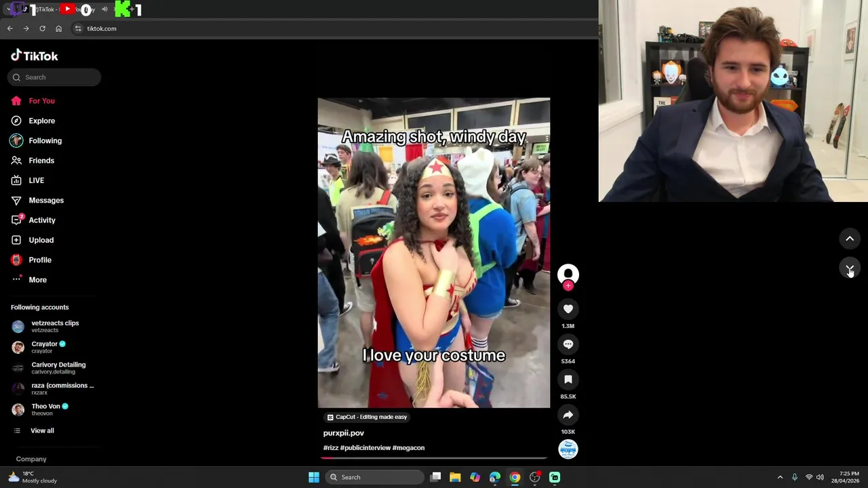Open the creator's avatar beside the video
The width and height of the screenshot is (868, 488).
[x=568, y=274]
